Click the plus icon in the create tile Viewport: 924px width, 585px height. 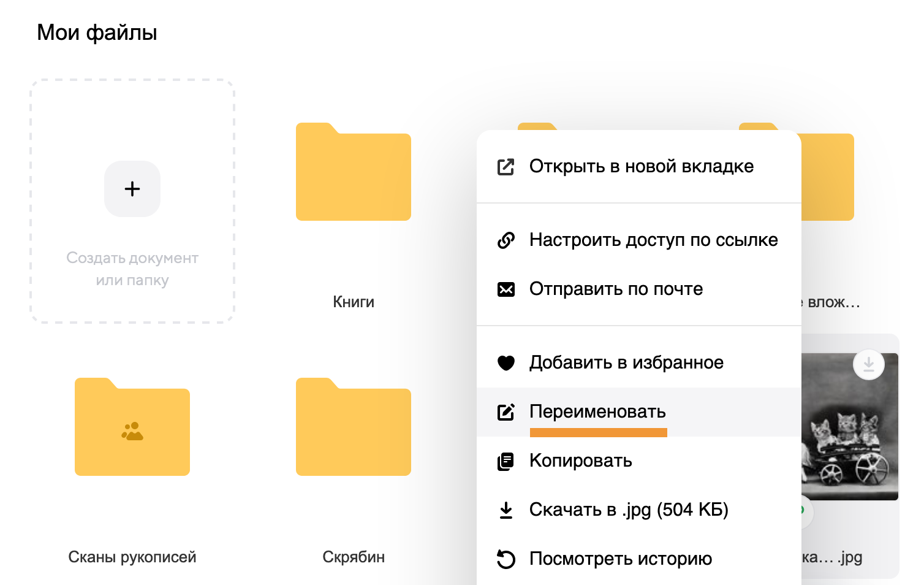(132, 189)
